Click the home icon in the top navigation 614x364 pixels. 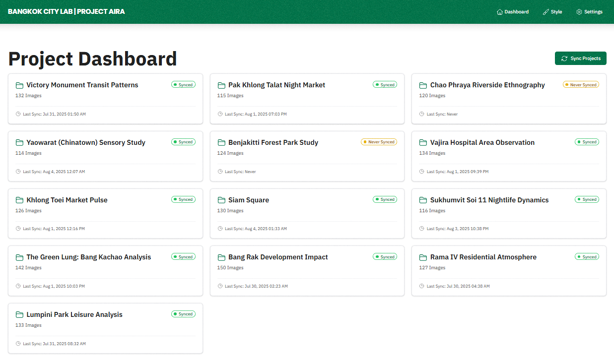point(500,12)
